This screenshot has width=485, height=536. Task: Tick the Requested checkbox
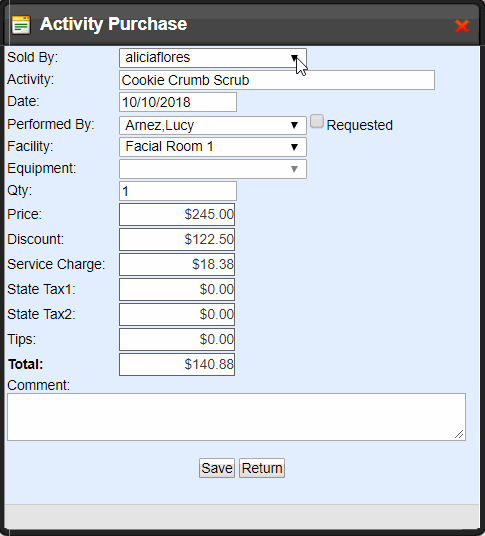[317, 121]
